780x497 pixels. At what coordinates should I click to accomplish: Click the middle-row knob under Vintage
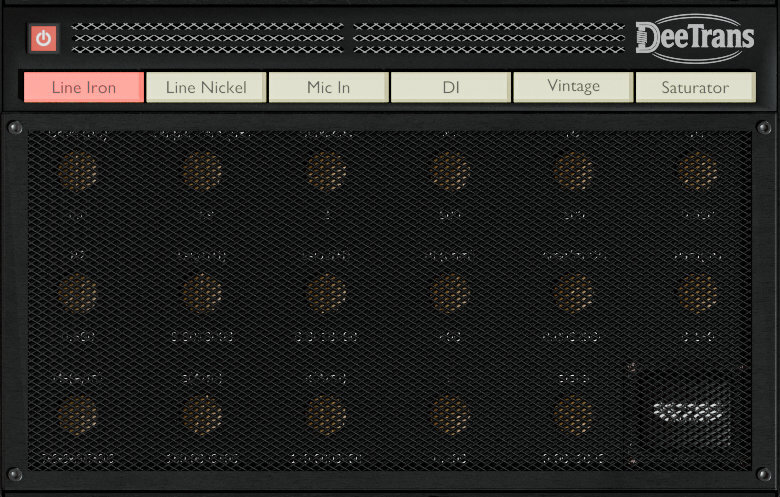pos(573,293)
